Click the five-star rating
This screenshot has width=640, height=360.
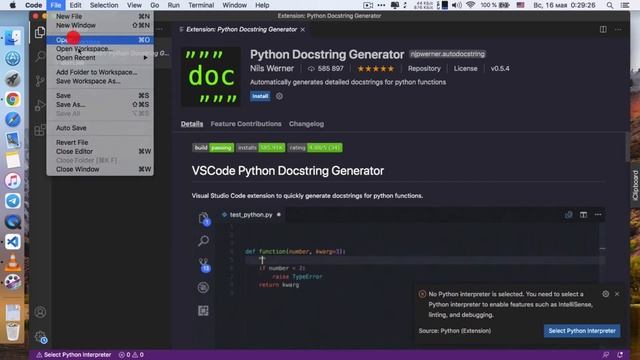376,69
